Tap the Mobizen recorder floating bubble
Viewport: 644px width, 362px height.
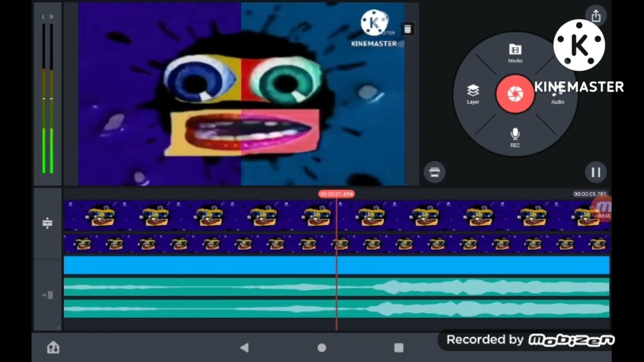pyautogui.click(x=602, y=208)
